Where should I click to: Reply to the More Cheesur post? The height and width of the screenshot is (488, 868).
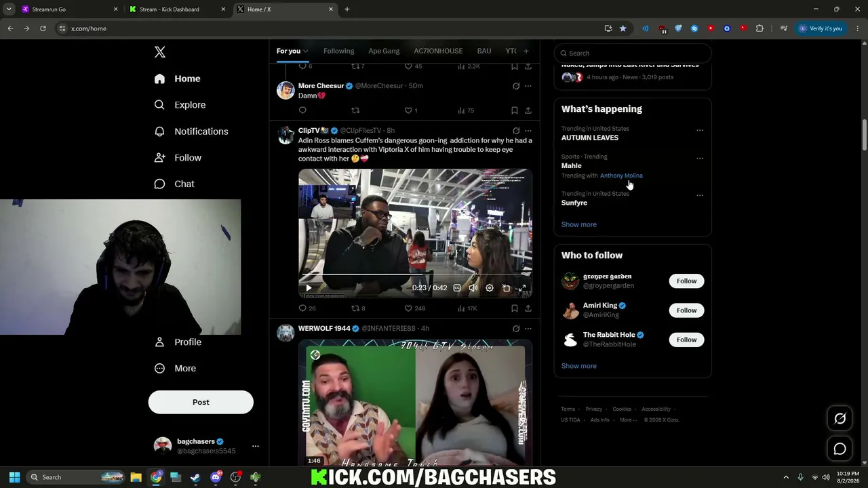[302, 110]
